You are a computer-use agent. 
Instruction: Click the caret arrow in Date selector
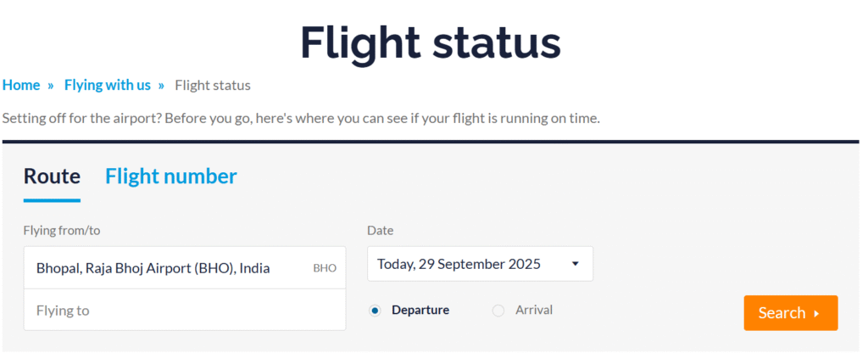[576, 264]
